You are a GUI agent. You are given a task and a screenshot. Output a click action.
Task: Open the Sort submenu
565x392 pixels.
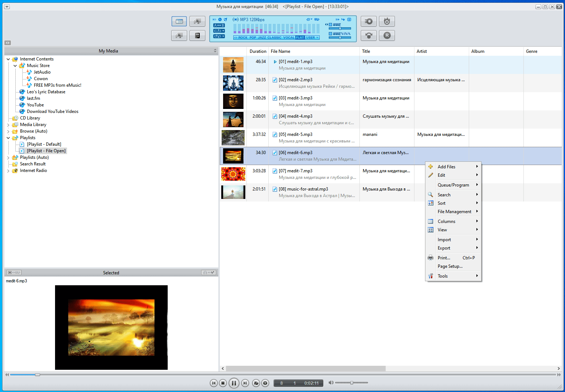click(453, 203)
